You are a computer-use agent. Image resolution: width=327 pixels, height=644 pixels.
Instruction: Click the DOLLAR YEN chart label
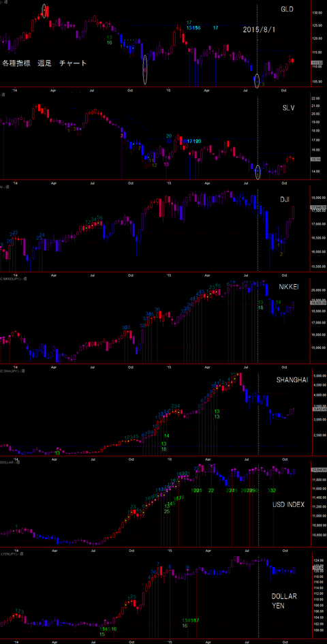[284, 600]
